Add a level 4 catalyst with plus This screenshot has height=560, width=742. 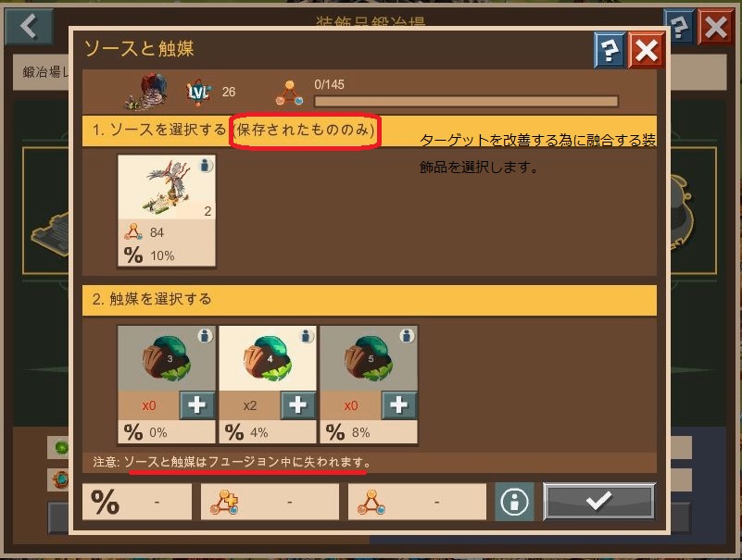pos(297,404)
